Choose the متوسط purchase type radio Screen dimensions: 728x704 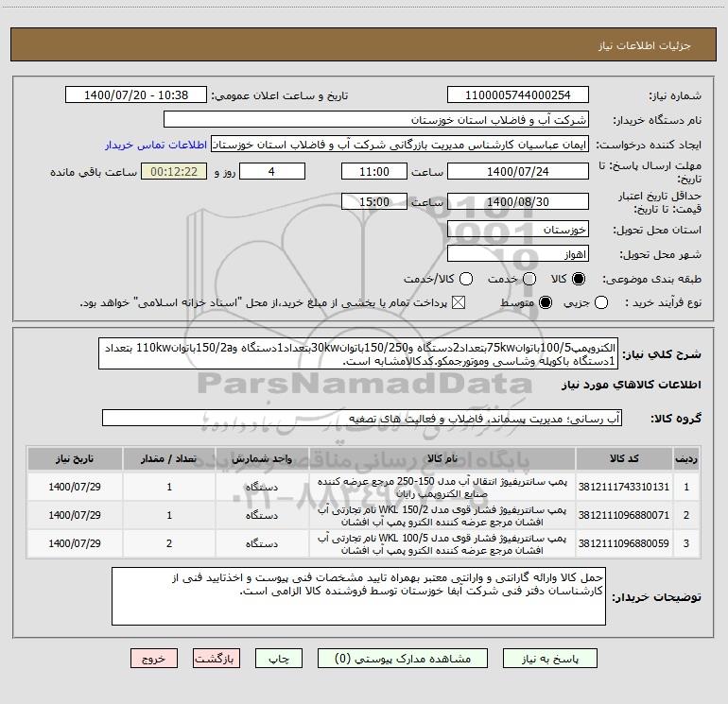click(x=546, y=302)
